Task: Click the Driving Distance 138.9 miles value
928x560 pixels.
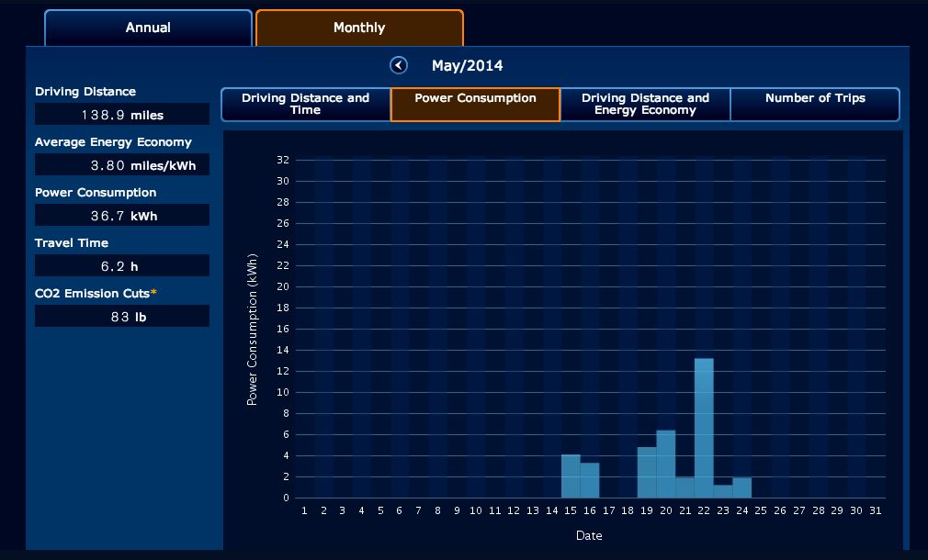Action: point(122,114)
